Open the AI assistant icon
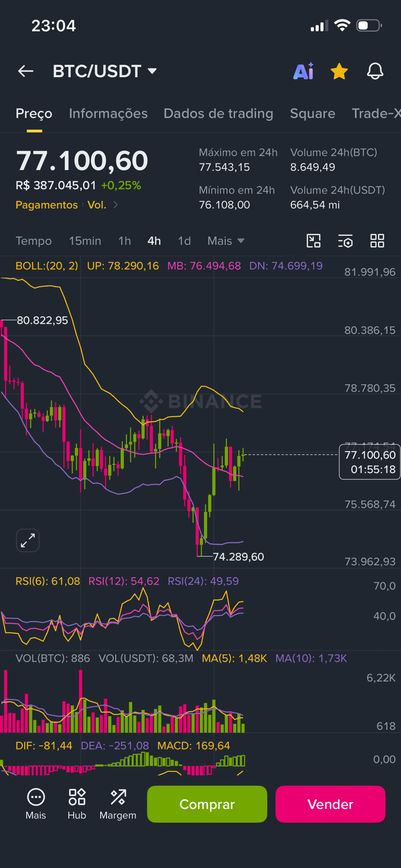 click(x=304, y=71)
